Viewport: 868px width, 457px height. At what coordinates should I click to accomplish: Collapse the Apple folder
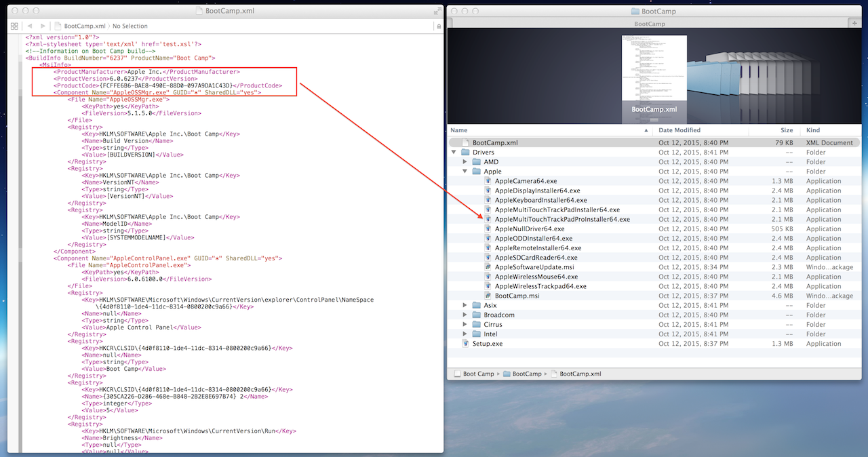point(465,172)
